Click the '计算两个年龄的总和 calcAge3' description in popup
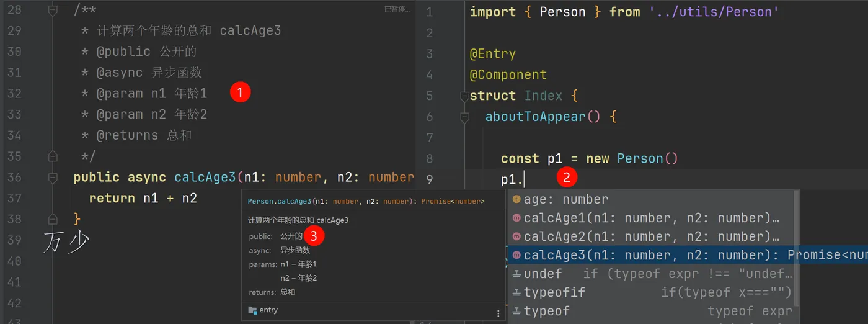 (x=298, y=220)
